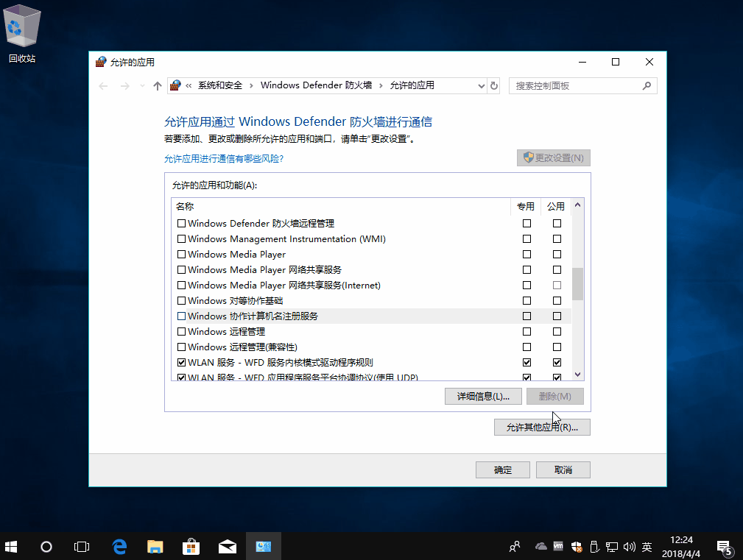The image size is (743, 560).
Task: Toggle Windows Media Player name checkbox
Action: coord(181,254)
